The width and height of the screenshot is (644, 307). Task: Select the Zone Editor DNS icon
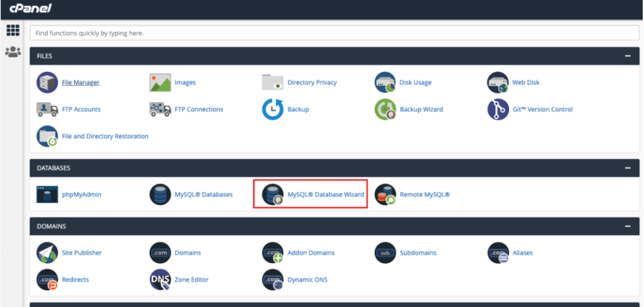pyautogui.click(x=160, y=280)
